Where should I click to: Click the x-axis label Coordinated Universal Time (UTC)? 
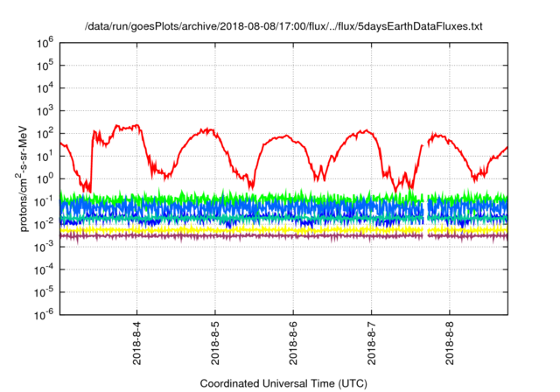(283, 383)
